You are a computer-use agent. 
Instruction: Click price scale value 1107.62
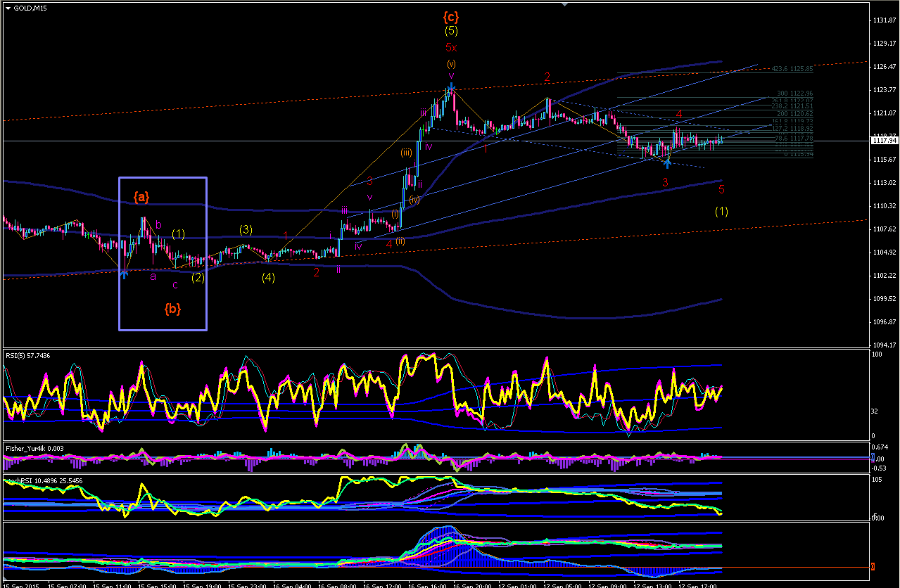click(x=885, y=229)
